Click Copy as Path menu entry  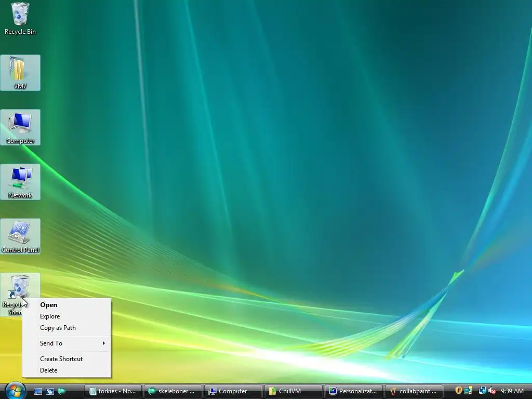66,328
